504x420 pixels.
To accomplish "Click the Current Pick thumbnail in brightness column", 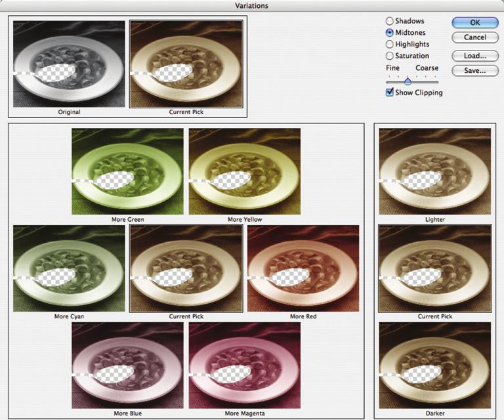I will tap(435, 268).
